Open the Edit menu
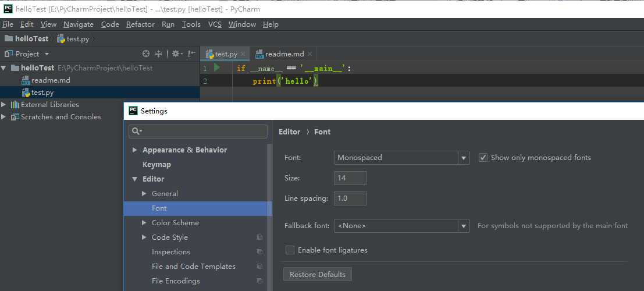This screenshot has width=644, height=291. click(x=27, y=24)
